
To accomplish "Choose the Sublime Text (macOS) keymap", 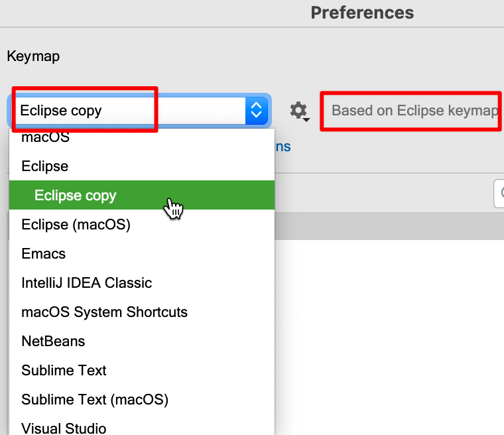I will pyautogui.click(x=95, y=400).
